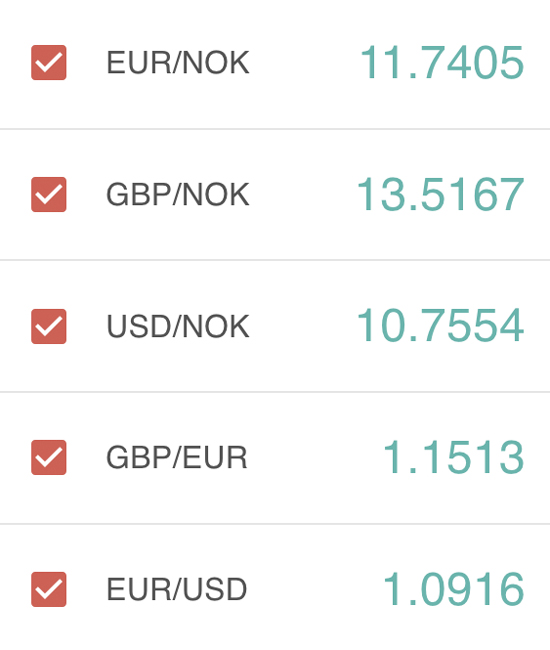This screenshot has width=550, height=650.
Task: Choose the USD/NOK pair label
Action: [x=178, y=326]
